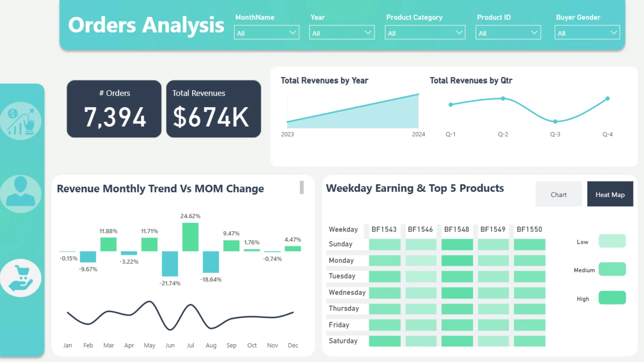The width and height of the screenshot is (644, 362).
Task: Select the High legend color swatch
Action: click(x=612, y=298)
